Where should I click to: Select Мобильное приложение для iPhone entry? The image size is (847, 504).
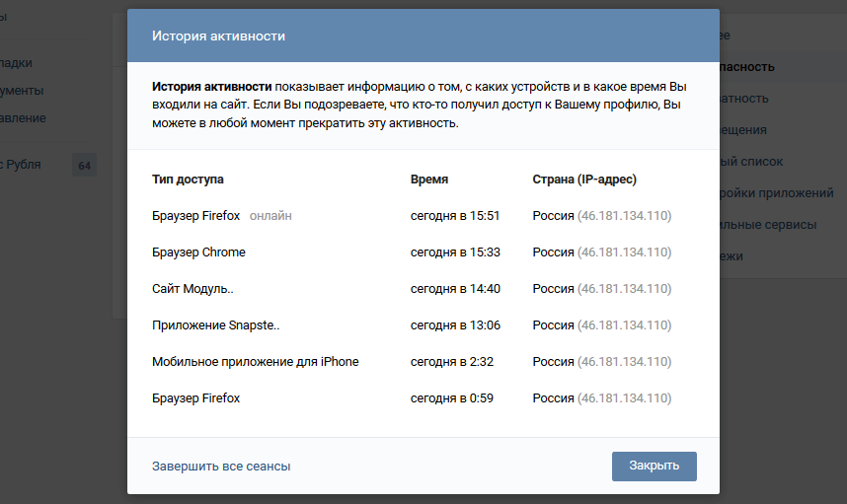point(255,362)
